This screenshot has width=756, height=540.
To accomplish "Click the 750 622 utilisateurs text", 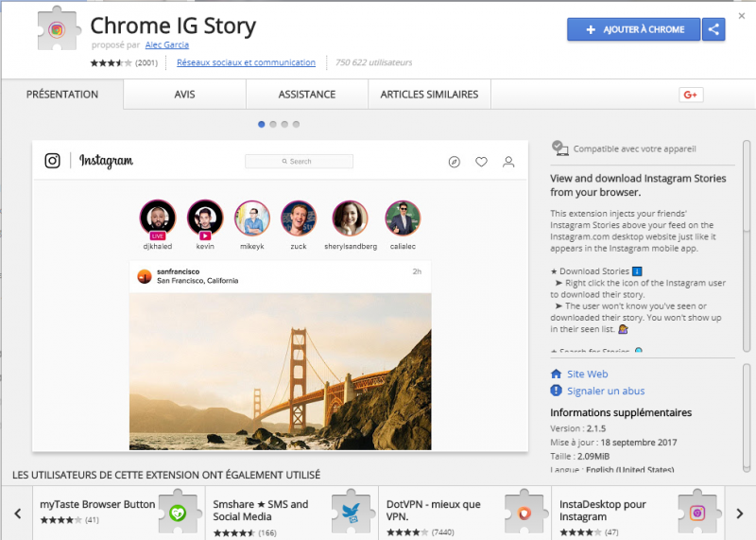I will (373, 62).
